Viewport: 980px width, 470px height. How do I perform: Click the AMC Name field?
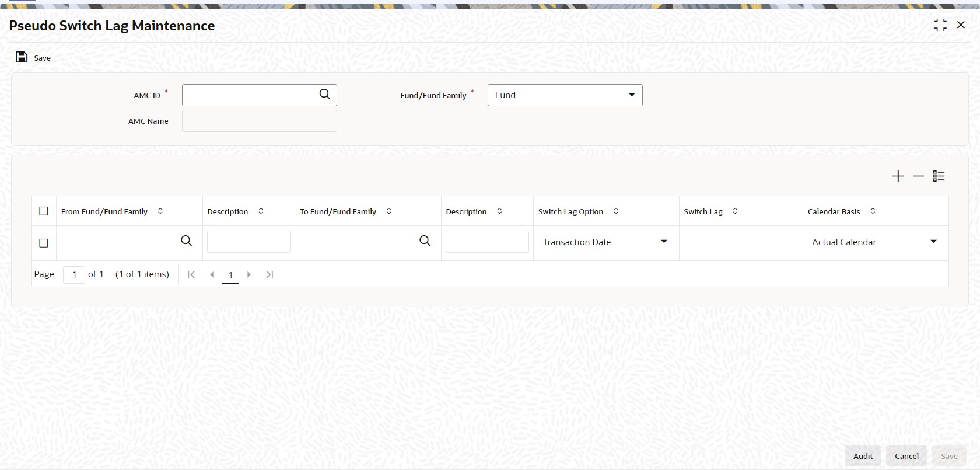click(260, 121)
